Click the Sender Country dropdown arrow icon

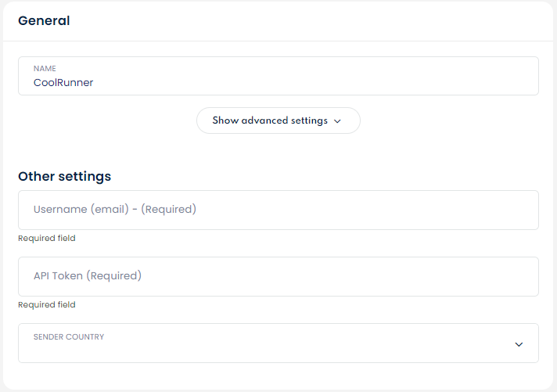(519, 344)
